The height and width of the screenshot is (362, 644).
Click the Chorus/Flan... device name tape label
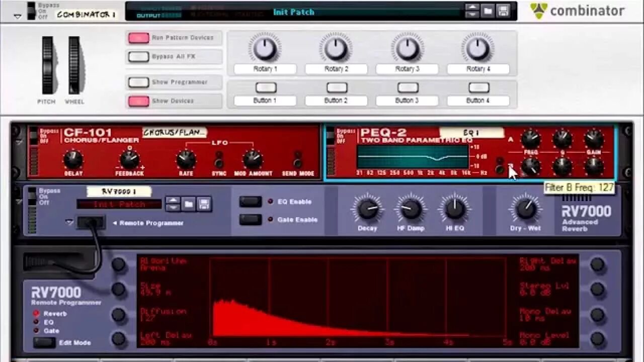point(175,133)
